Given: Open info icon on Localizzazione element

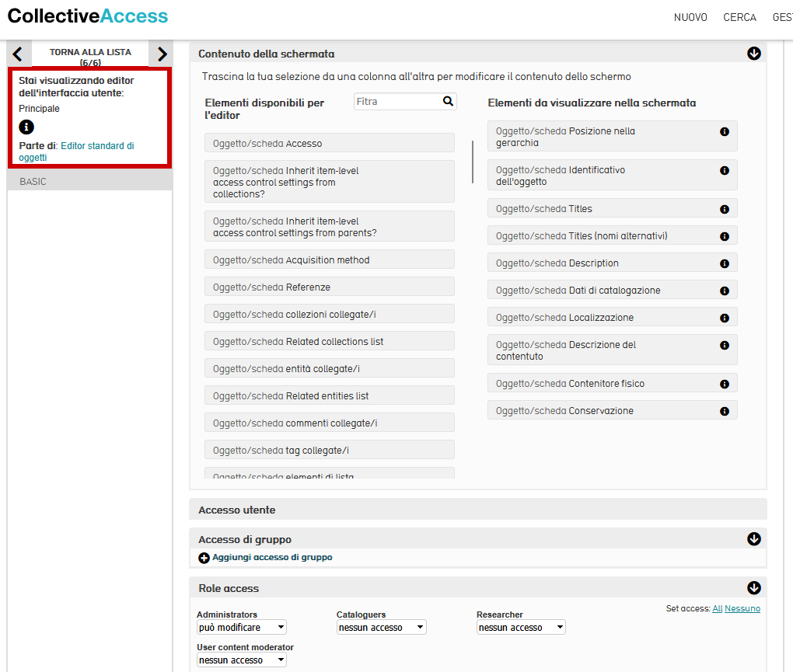Looking at the screenshot, I should 725,318.
